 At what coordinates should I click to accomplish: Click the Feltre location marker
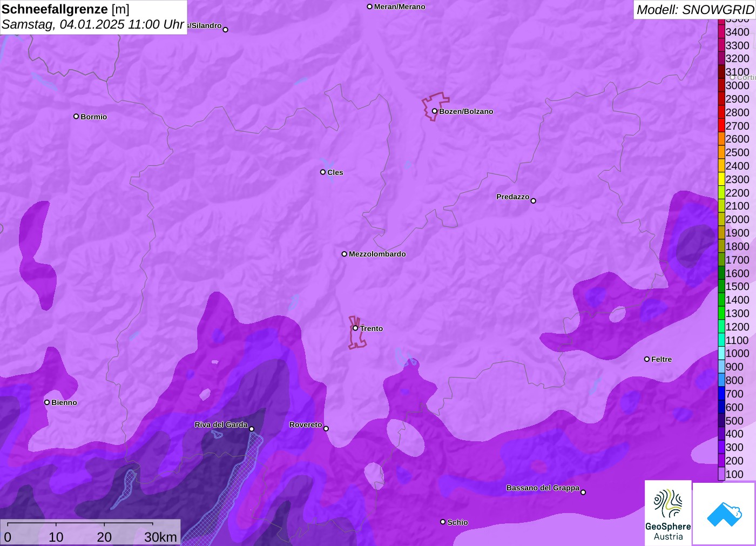(647, 359)
